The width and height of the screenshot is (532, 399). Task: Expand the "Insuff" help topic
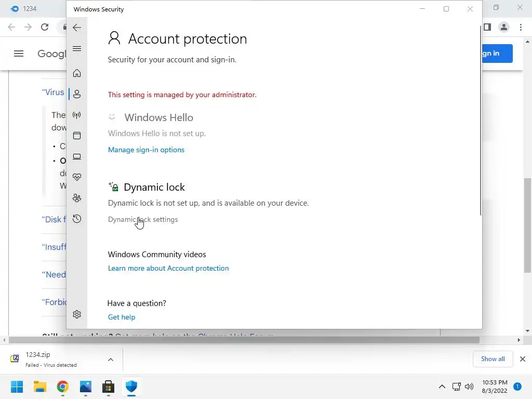pyautogui.click(x=54, y=247)
